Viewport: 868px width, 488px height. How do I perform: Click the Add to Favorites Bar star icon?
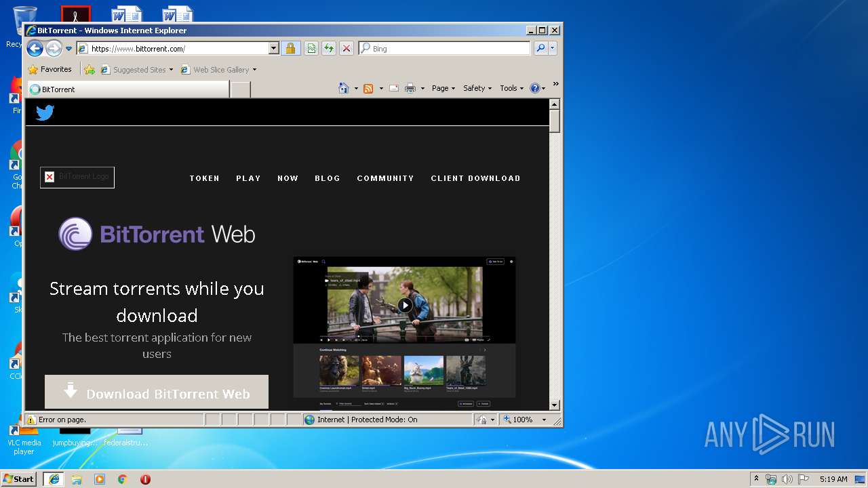90,69
